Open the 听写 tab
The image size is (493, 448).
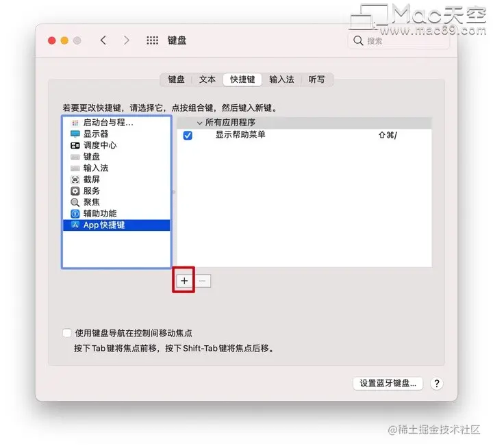click(316, 79)
